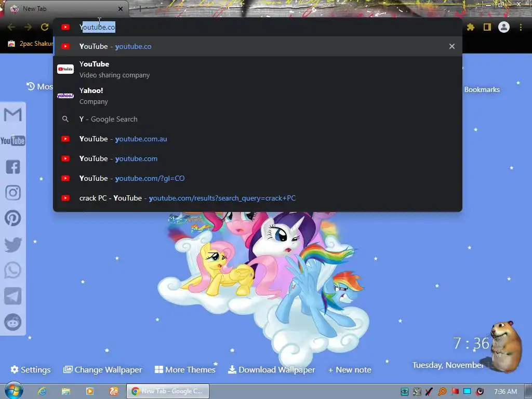Open YouTube from the left sidebar
The width and height of the screenshot is (532, 399).
13,140
